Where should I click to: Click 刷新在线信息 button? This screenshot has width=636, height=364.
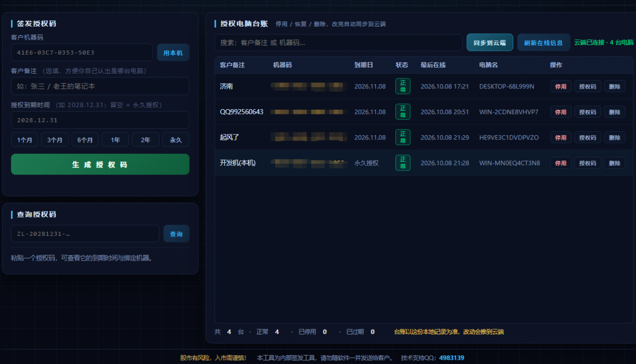coord(543,42)
